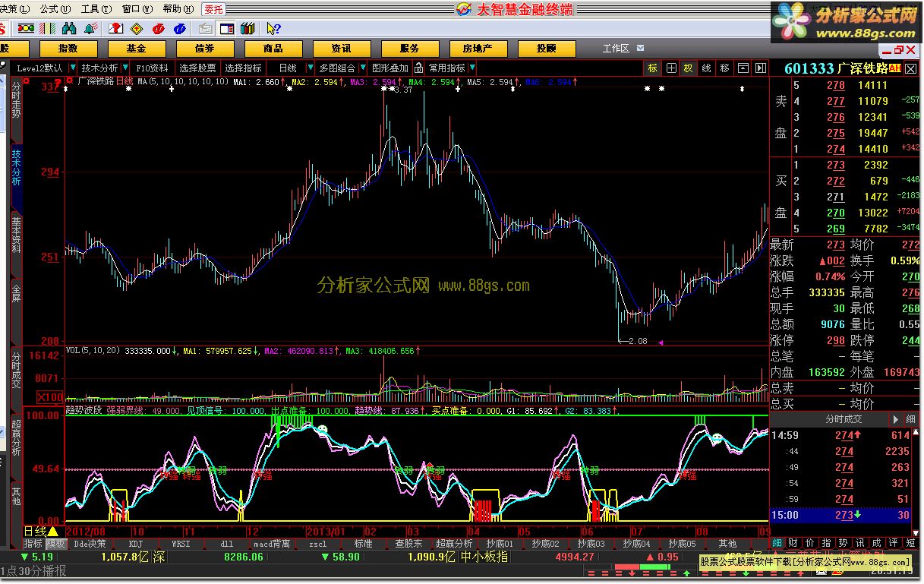Viewport: 924px width, 584px height.
Task: Switch to the 基本资料 side tab
Action: click(x=16, y=235)
